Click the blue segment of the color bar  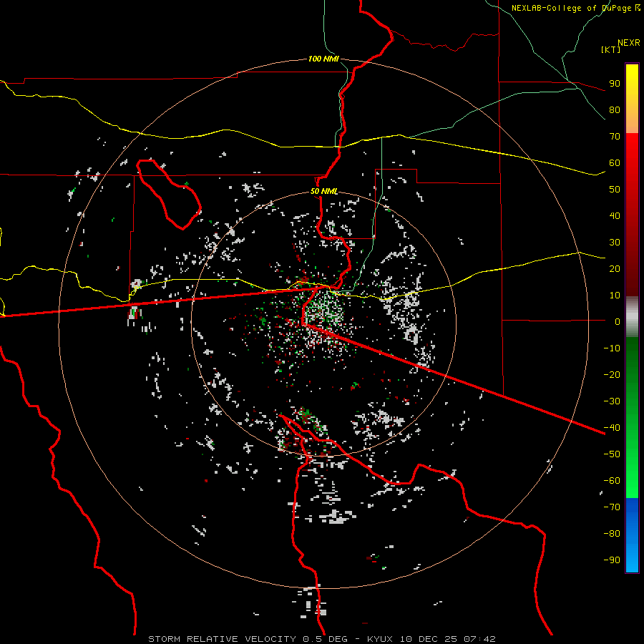click(632, 535)
